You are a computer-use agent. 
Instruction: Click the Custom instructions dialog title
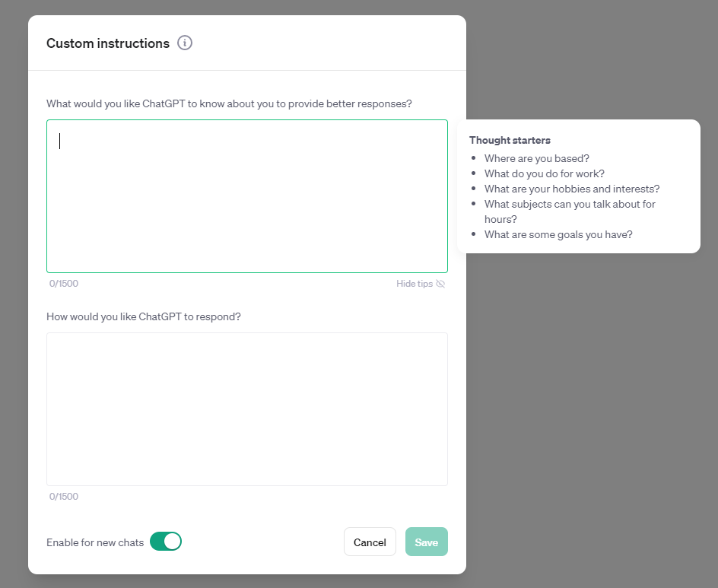[x=108, y=43]
